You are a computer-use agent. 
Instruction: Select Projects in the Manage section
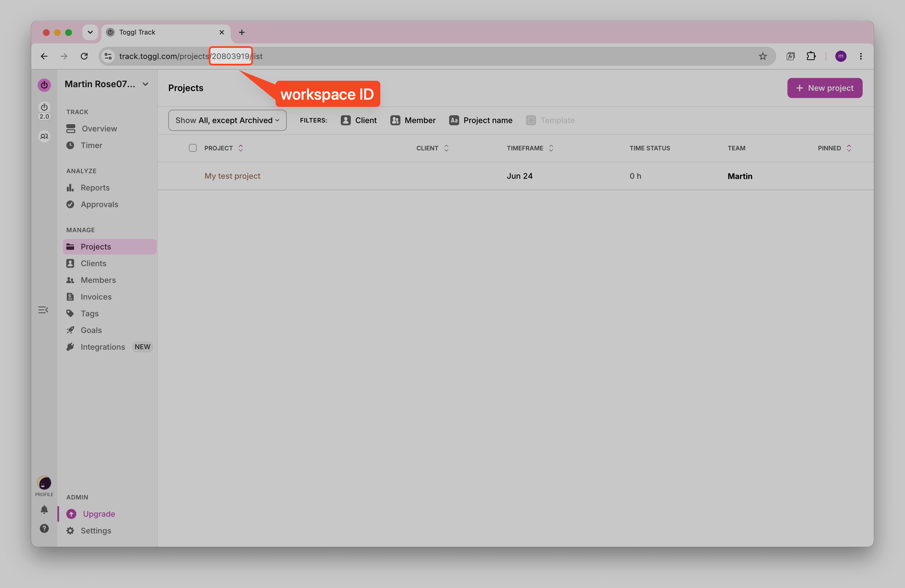(110, 247)
